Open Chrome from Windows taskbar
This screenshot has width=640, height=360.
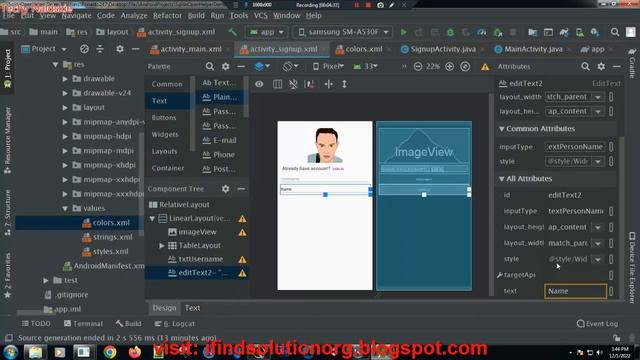(109, 352)
